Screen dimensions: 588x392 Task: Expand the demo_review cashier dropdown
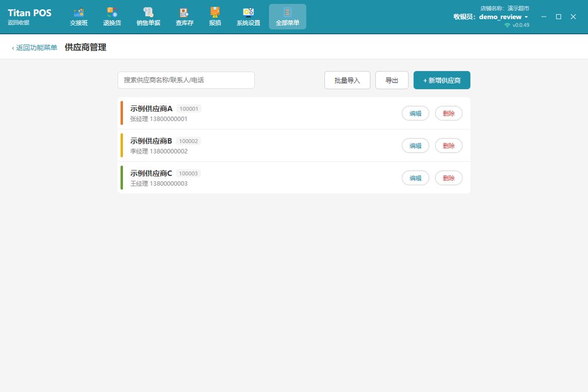point(526,17)
